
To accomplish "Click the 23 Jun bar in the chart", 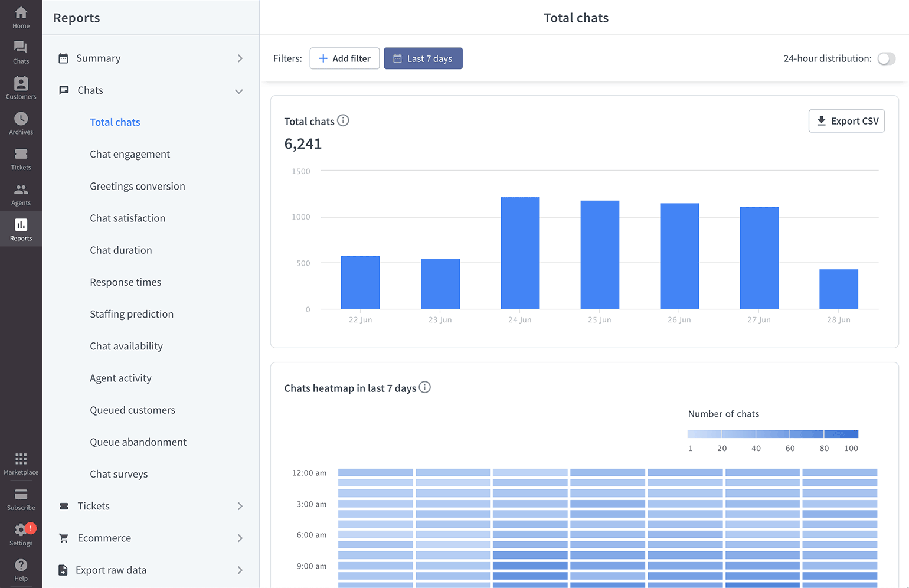I will 440,284.
